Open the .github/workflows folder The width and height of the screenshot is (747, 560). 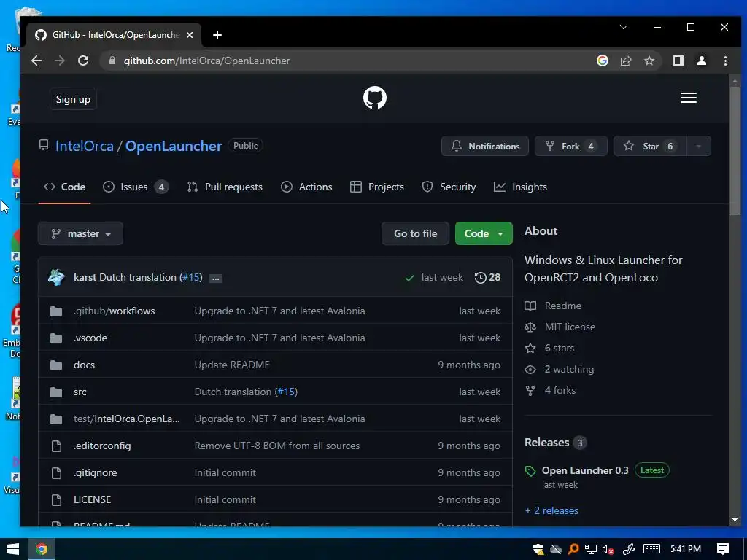pos(115,311)
